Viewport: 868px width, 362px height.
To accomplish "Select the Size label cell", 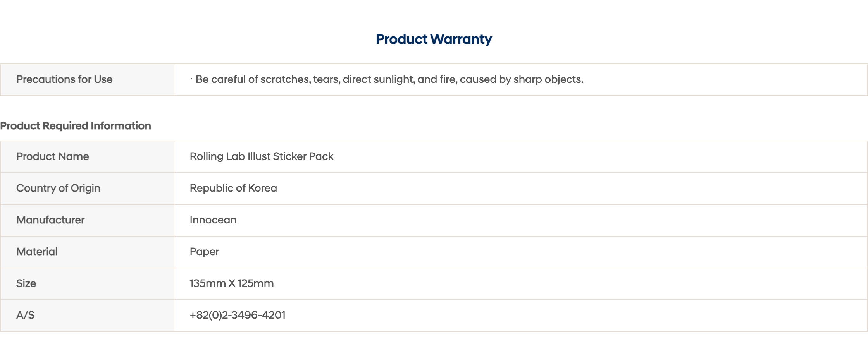I will (87, 284).
